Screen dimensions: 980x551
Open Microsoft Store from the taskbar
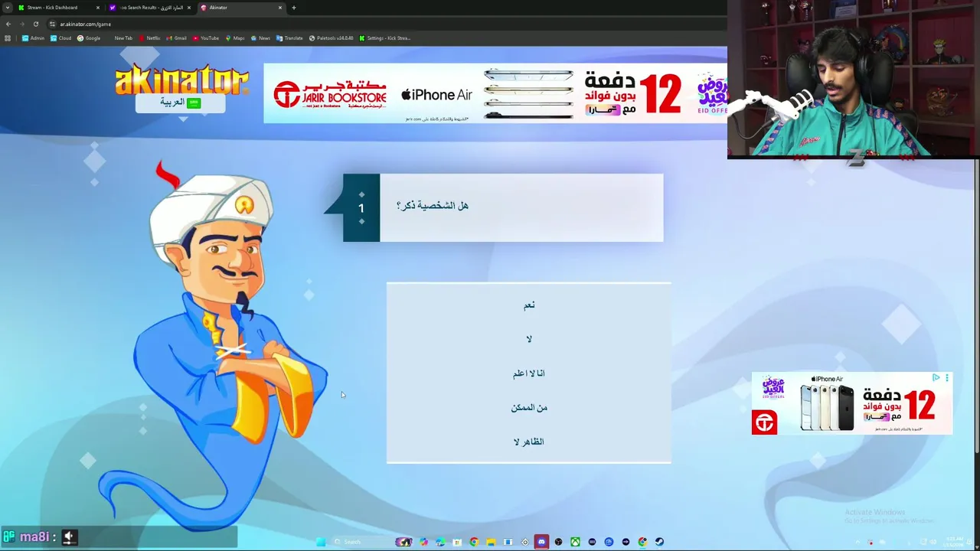pyautogui.click(x=457, y=542)
